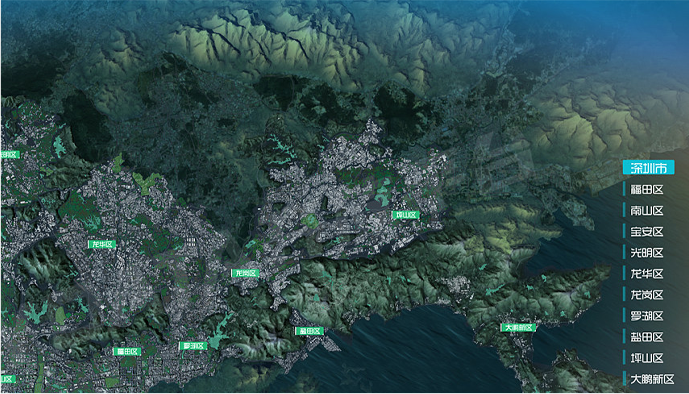Select 宝安区 from the sidebar list

click(x=647, y=231)
